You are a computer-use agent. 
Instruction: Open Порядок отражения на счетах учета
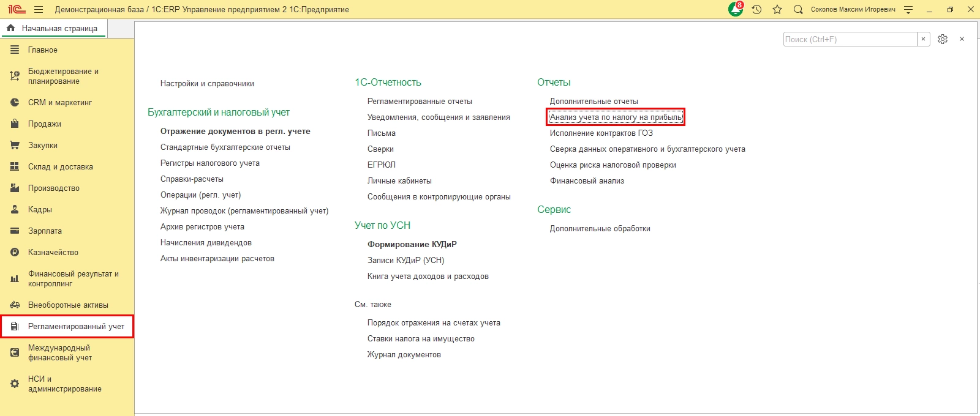coord(434,322)
